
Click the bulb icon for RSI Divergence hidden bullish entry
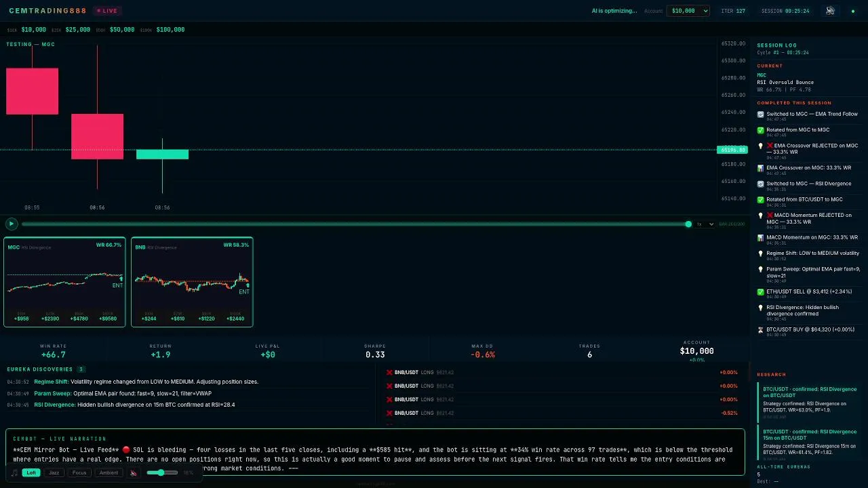(760, 308)
